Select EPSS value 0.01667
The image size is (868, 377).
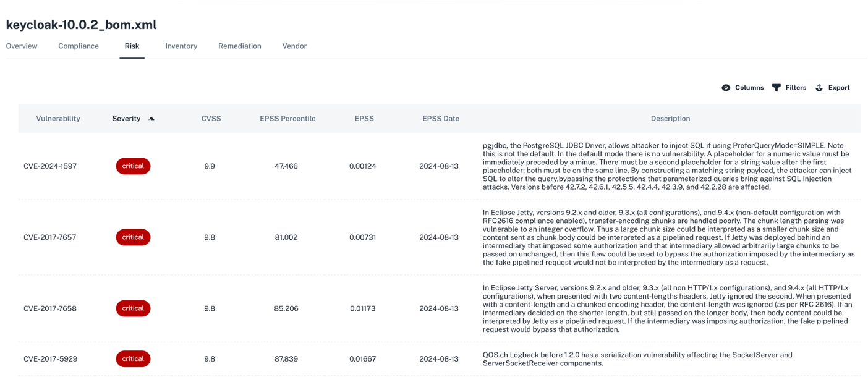coord(363,359)
